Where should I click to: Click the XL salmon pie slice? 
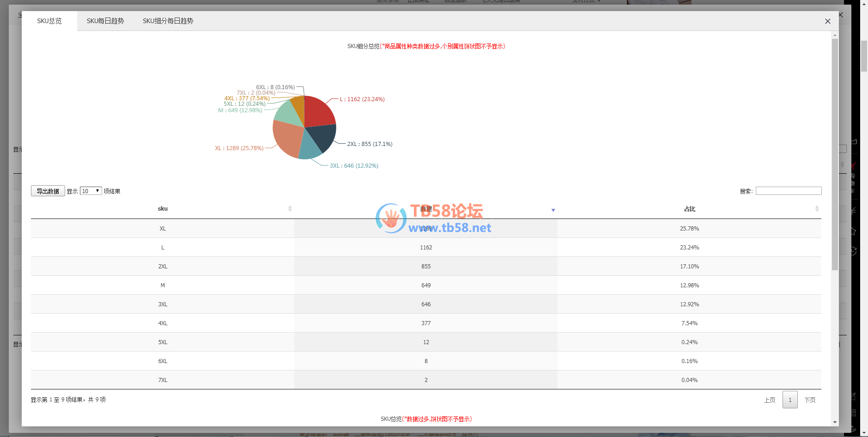pos(287,139)
